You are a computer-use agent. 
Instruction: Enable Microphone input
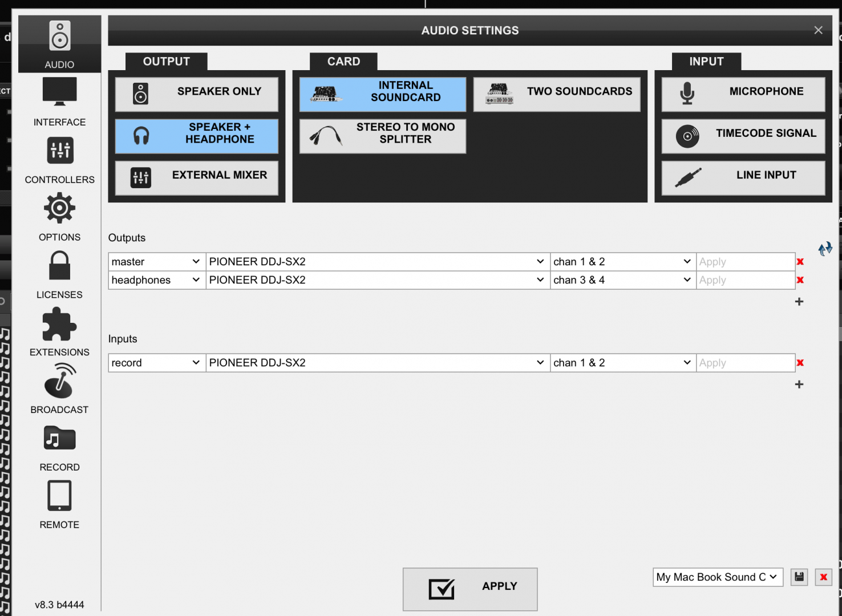[743, 94]
